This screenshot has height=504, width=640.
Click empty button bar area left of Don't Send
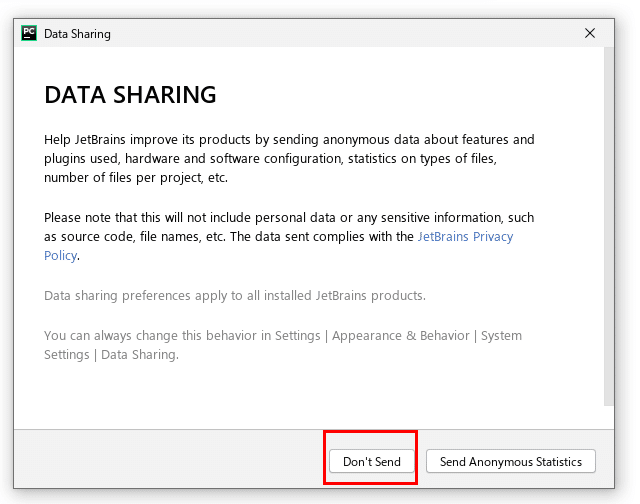(170, 461)
